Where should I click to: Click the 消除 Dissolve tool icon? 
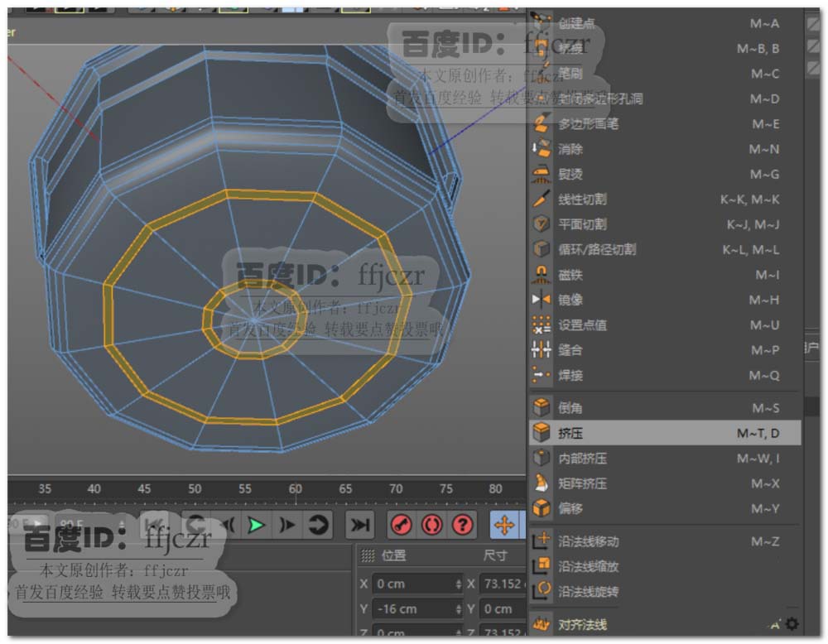(542, 149)
